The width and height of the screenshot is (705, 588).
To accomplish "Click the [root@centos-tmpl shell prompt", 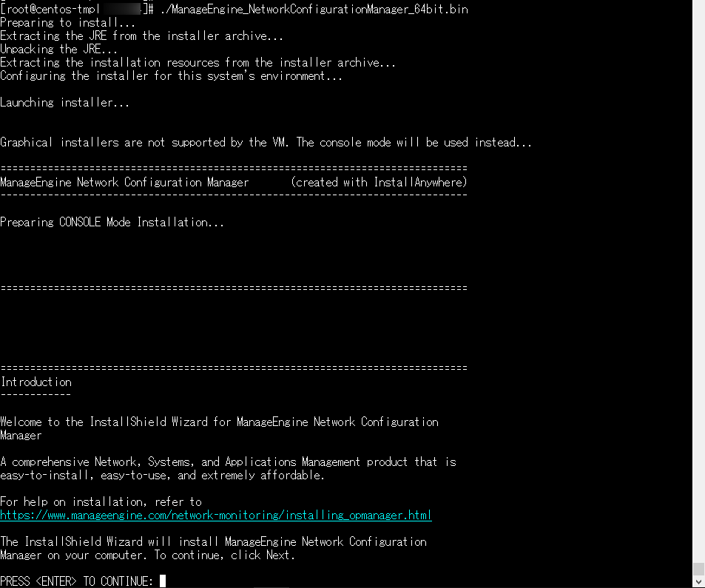I will pos(77,10).
